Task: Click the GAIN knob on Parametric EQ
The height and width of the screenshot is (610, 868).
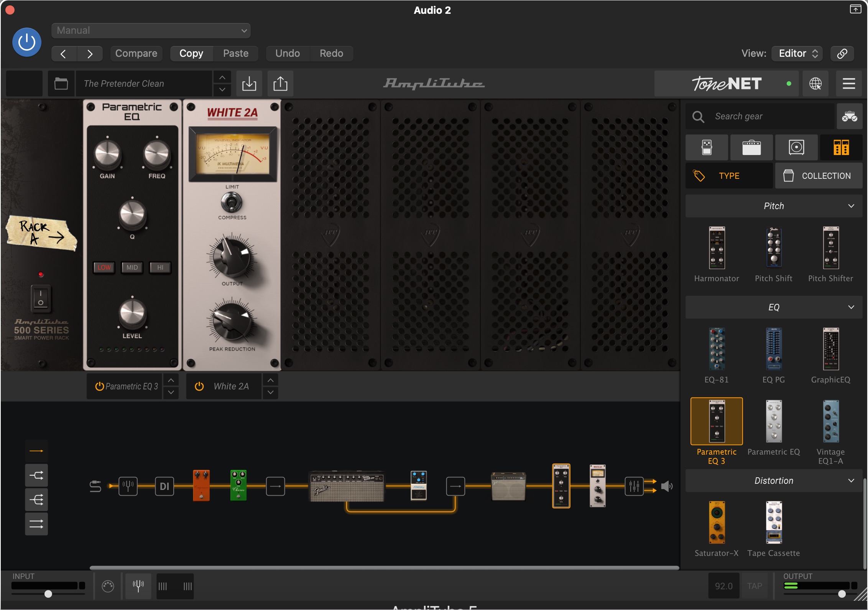Action: tap(107, 154)
